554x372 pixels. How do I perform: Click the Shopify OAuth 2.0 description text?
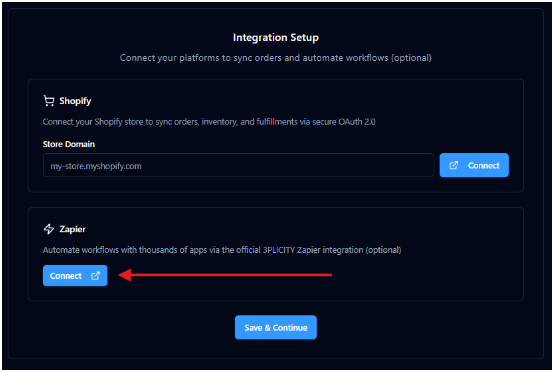[x=209, y=122]
